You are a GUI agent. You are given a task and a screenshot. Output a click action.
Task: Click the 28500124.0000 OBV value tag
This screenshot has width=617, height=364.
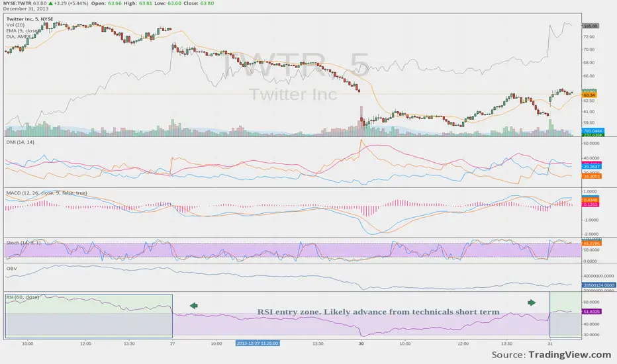click(x=598, y=285)
